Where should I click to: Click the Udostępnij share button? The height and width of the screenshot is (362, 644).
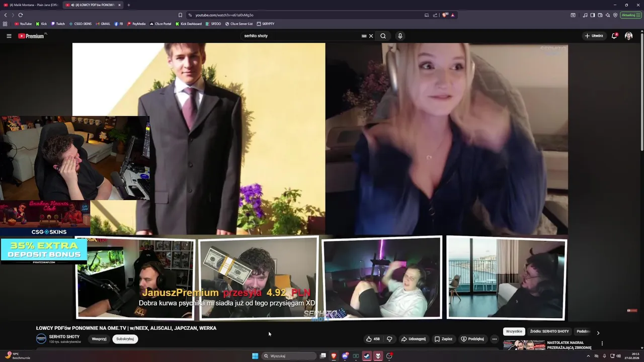pyautogui.click(x=414, y=339)
